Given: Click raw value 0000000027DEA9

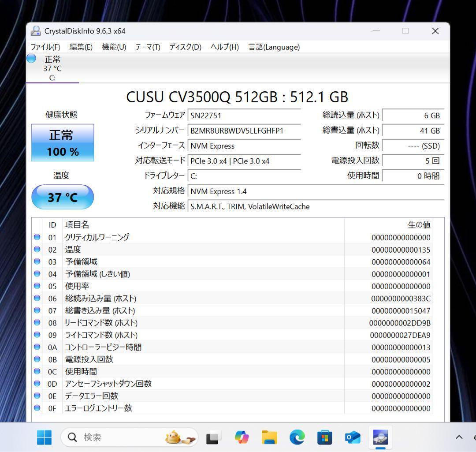Looking at the screenshot, I should (400, 335).
